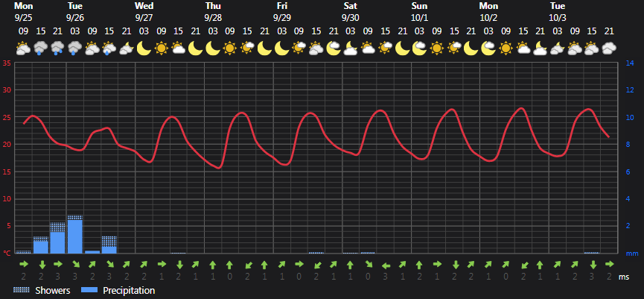Image resolution: width=644 pixels, height=299 pixels.
Task: Click the sunny icon for Sun 10/1 09
Action: point(436,48)
